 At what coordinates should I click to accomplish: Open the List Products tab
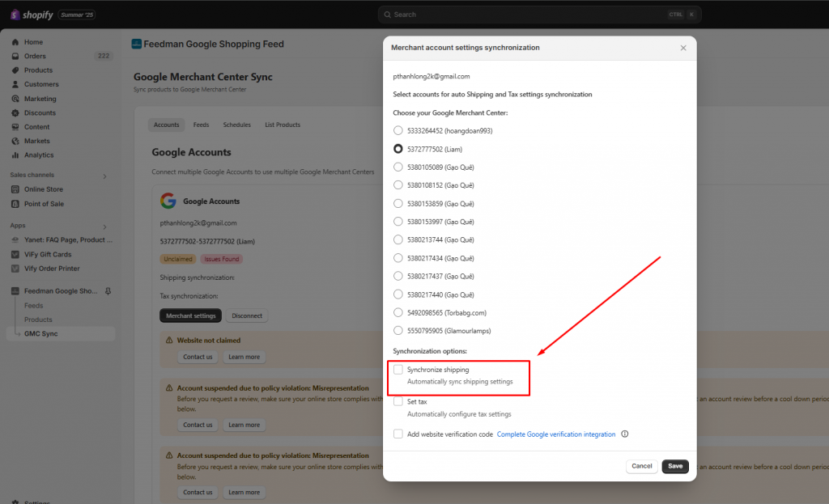[x=283, y=125]
